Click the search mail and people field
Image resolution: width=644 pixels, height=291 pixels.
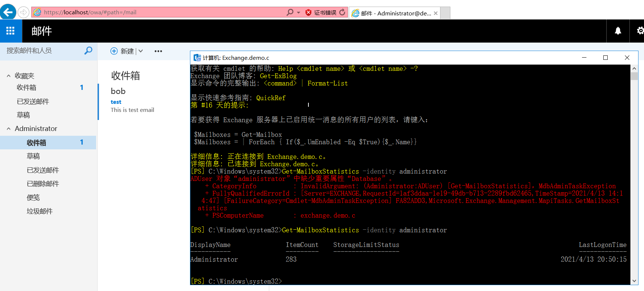42,51
